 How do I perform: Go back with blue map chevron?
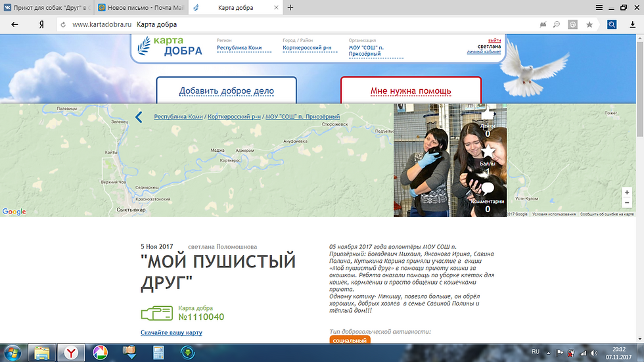pyautogui.click(x=139, y=117)
